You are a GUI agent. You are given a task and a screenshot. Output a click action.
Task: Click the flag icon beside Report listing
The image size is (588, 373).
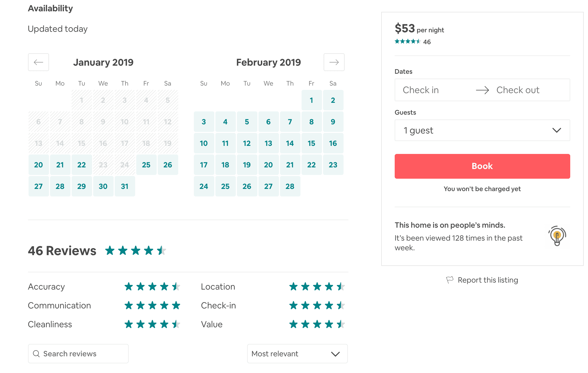[x=450, y=280]
